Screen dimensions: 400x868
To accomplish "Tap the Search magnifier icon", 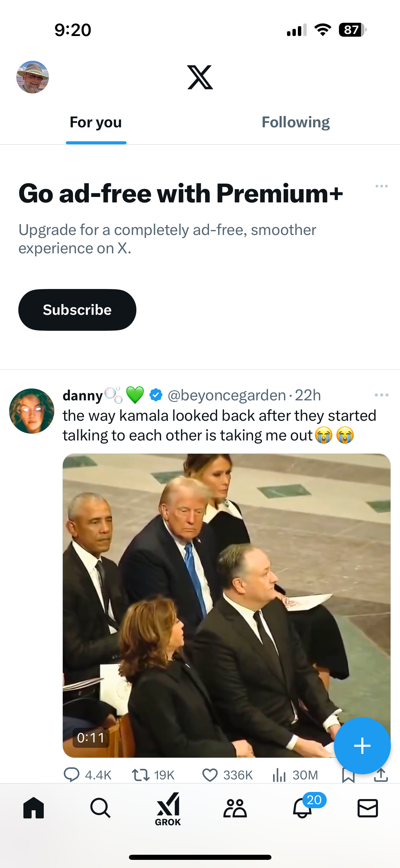I will coord(100,808).
